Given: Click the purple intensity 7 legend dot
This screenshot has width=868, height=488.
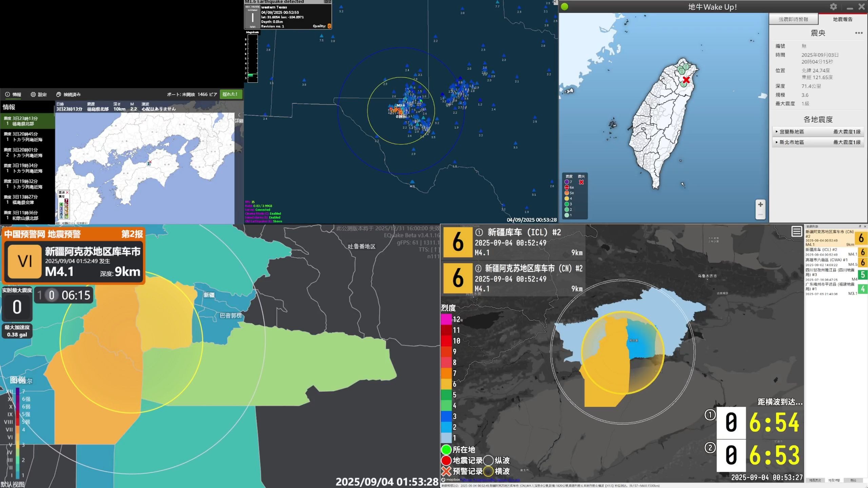Looking at the screenshot, I should point(567,182).
